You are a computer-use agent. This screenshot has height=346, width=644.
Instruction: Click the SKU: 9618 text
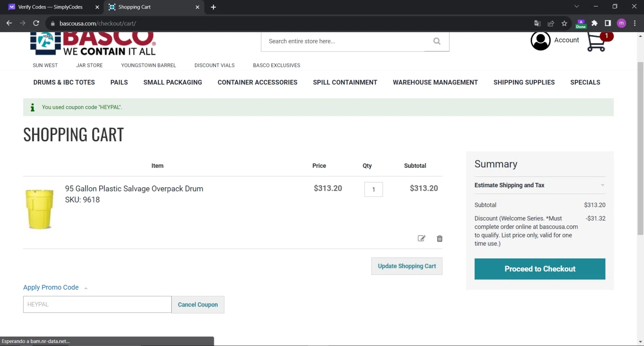tap(82, 200)
